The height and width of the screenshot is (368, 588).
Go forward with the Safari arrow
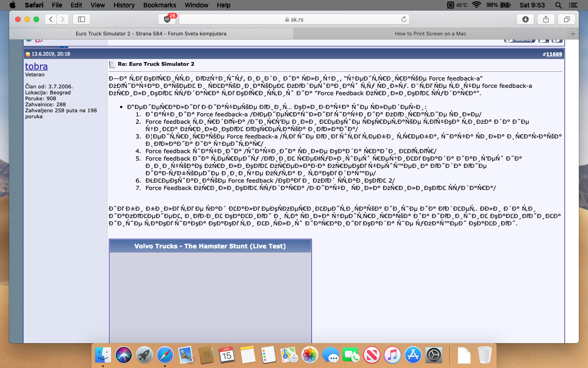pos(63,19)
